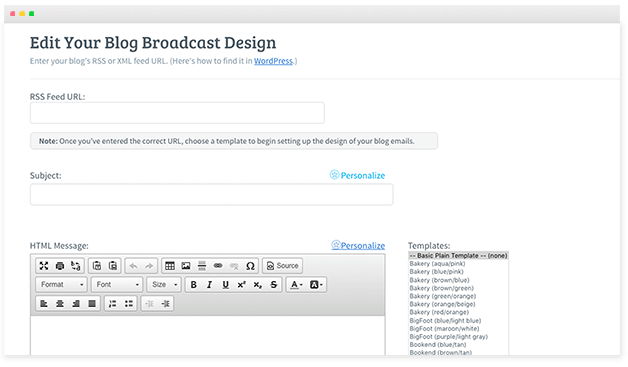Click the unlink icon in the toolbar
The image size is (628, 367).
pyautogui.click(x=234, y=266)
